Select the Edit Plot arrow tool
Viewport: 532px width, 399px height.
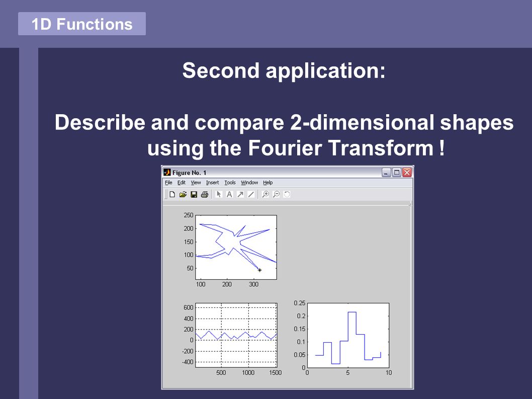tap(219, 194)
